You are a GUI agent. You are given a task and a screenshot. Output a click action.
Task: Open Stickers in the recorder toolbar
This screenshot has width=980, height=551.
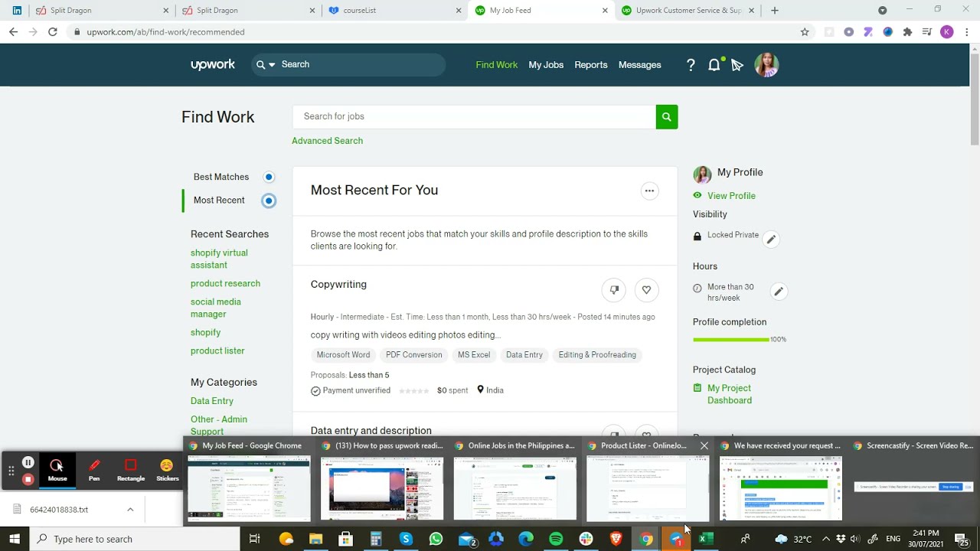click(167, 469)
